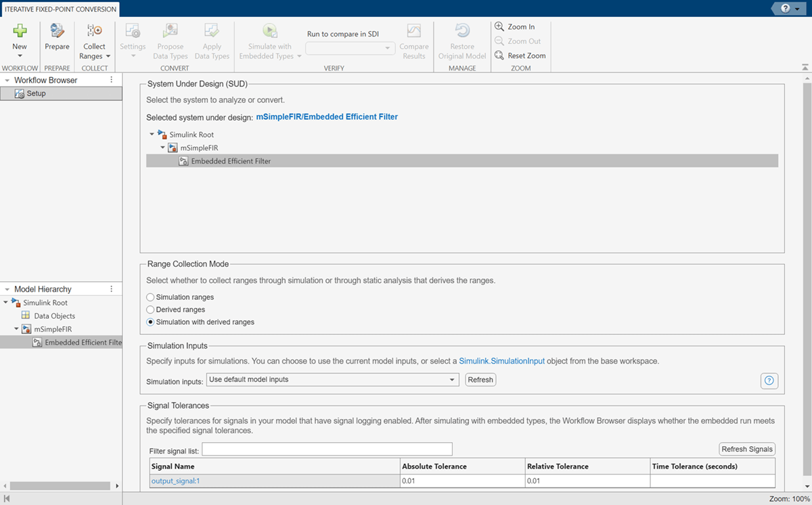Select the Simulation ranges radio button
The width and height of the screenshot is (812, 505).
point(150,297)
